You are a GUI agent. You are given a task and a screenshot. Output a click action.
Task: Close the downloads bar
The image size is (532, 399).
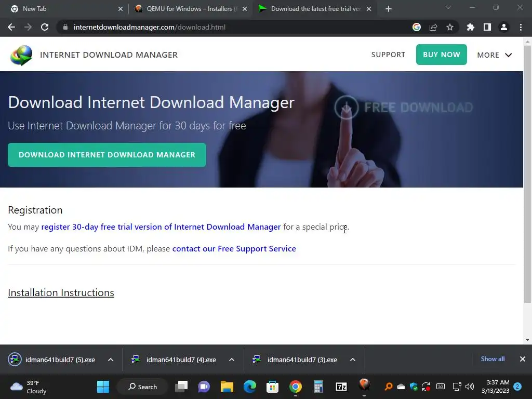click(x=523, y=359)
